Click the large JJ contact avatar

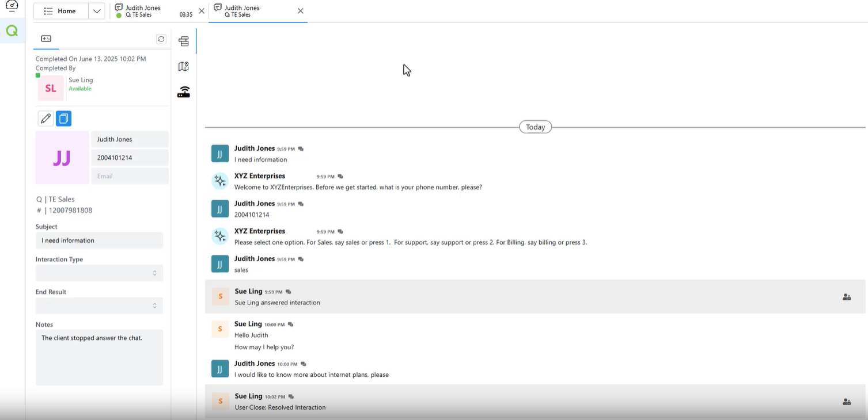[x=62, y=158]
